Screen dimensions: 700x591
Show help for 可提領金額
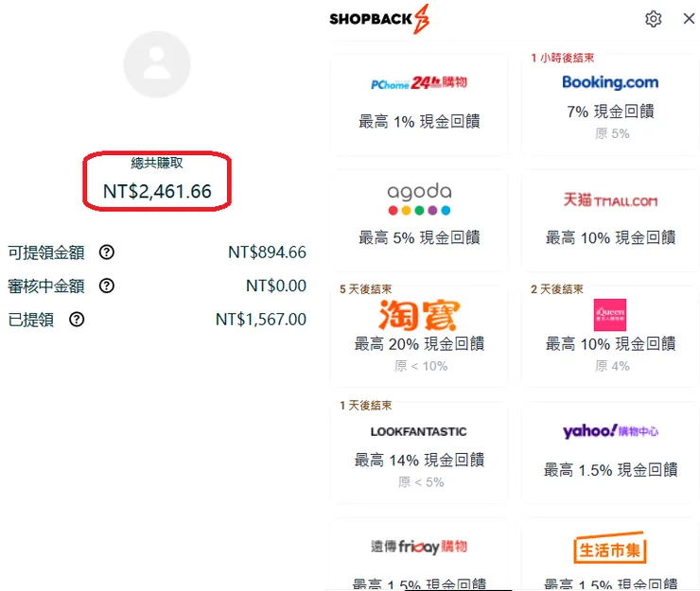click(x=107, y=252)
